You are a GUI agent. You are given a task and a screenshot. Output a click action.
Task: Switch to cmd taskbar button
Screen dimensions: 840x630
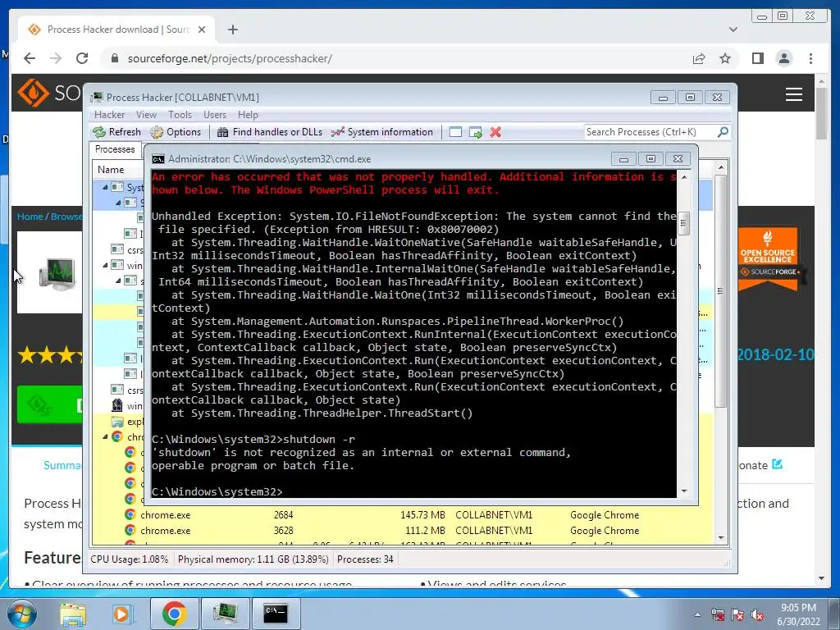point(276,614)
